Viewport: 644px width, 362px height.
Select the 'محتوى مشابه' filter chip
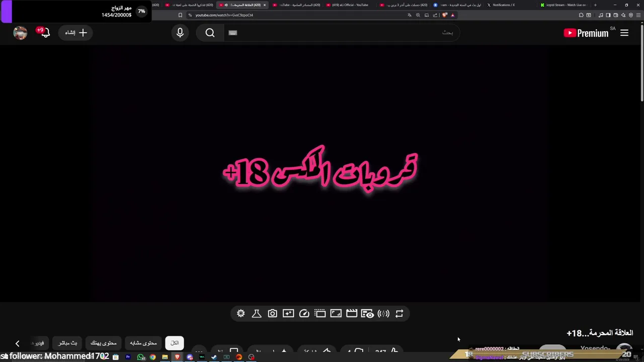143,343
